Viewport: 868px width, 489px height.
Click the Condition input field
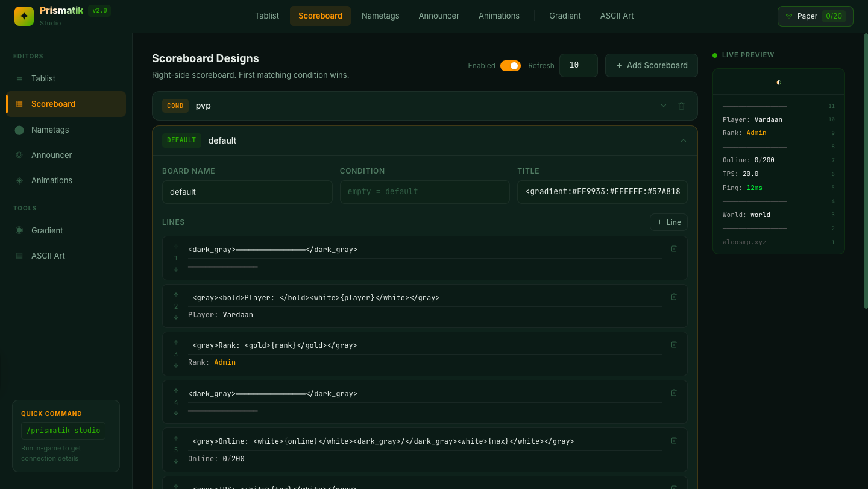coord(425,192)
